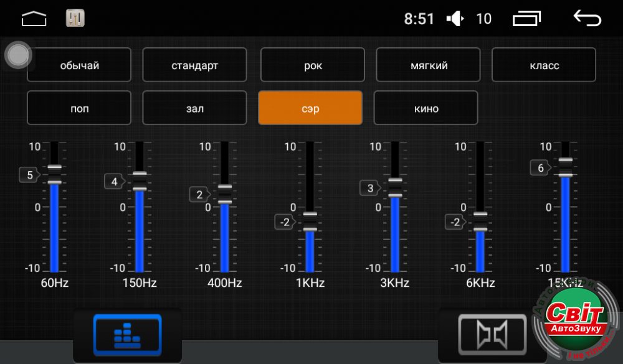Switch to the equalizer bars tab
Image resolution: width=623 pixels, height=364 pixels.
tap(127, 335)
